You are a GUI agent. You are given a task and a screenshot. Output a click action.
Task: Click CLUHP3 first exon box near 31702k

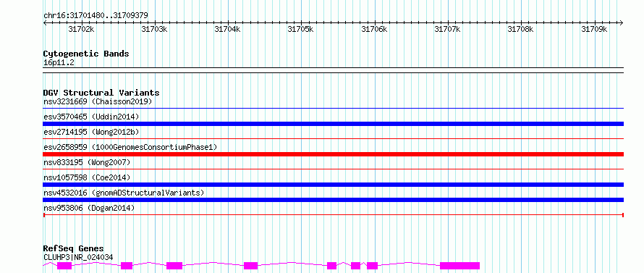tap(64, 266)
